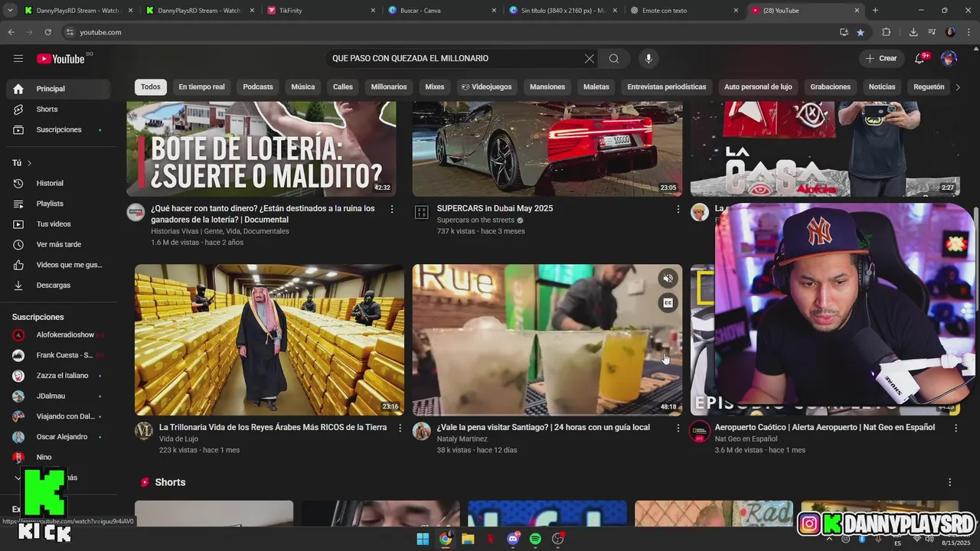Open options for SUPERCARS in Dubai video
This screenshot has width=980, height=551.
tap(678, 209)
